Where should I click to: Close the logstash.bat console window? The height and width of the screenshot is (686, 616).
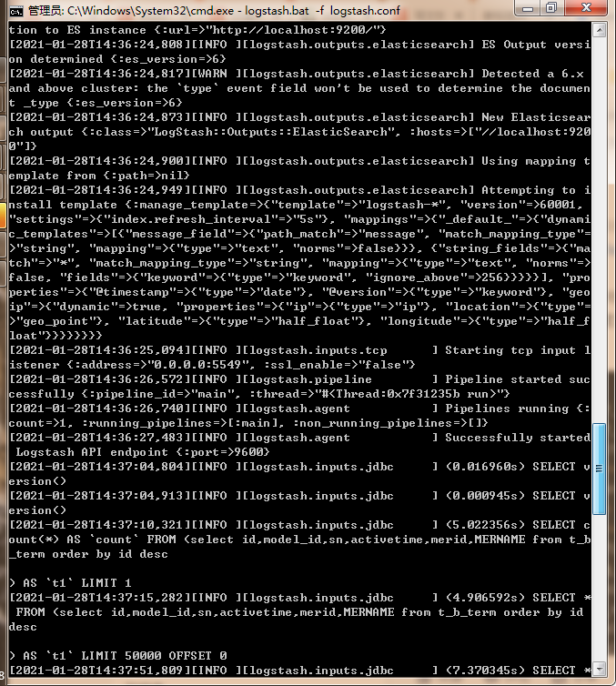(585, 8)
